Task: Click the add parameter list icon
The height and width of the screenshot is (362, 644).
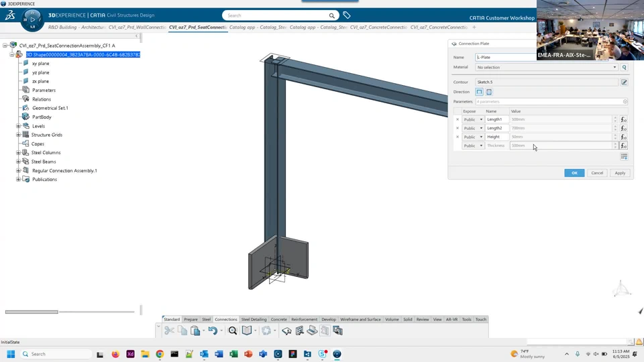Action: (624, 156)
